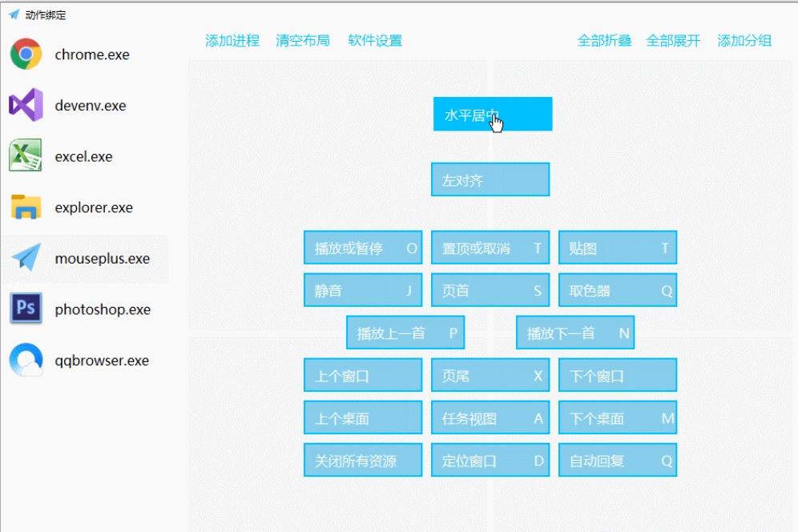This screenshot has width=798, height=532.
Task: Click 添加分组 to add a group
Action: pos(744,41)
